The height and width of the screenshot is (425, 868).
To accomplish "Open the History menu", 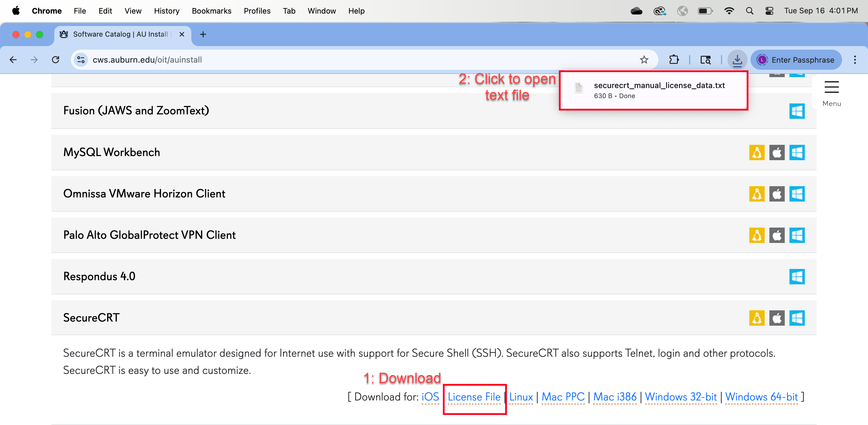I will 167,11.
